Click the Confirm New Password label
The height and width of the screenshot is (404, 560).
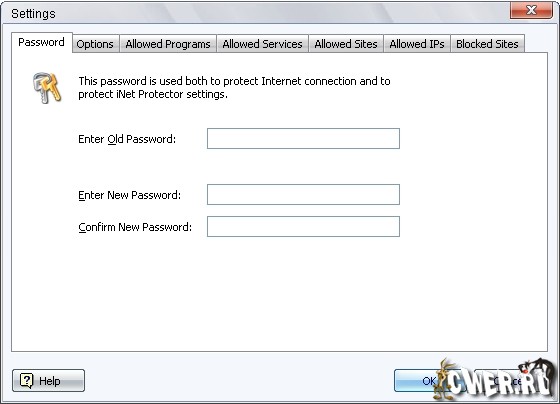point(135,227)
